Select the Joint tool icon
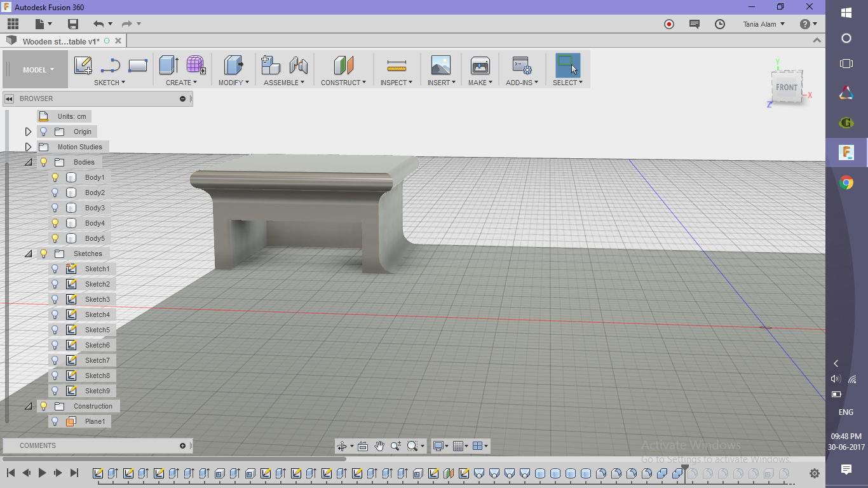This screenshot has width=868, height=488. click(298, 65)
